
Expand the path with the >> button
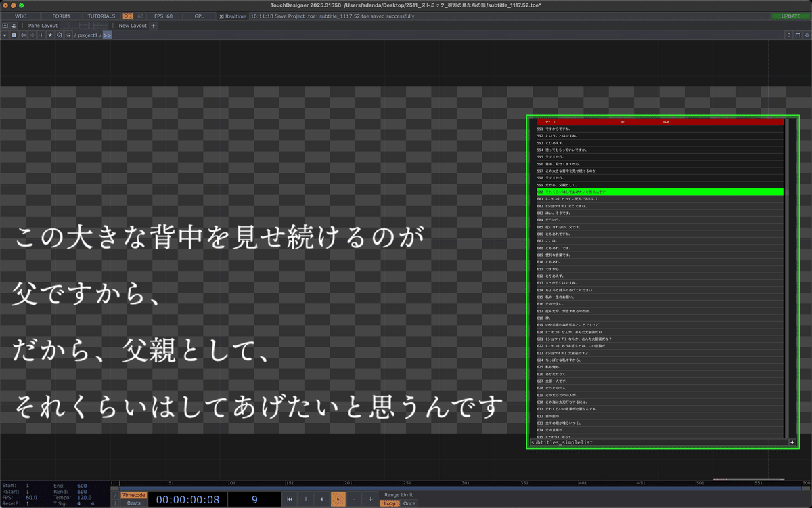pos(108,35)
